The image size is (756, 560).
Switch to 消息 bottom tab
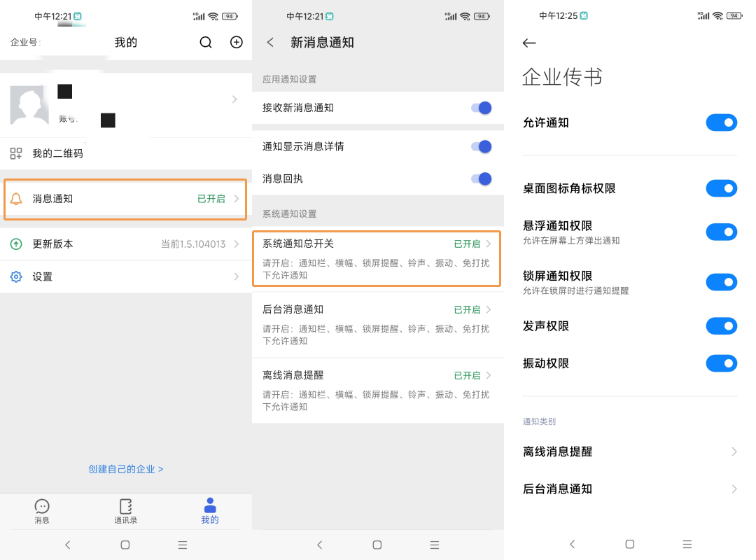pyautogui.click(x=42, y=511)
